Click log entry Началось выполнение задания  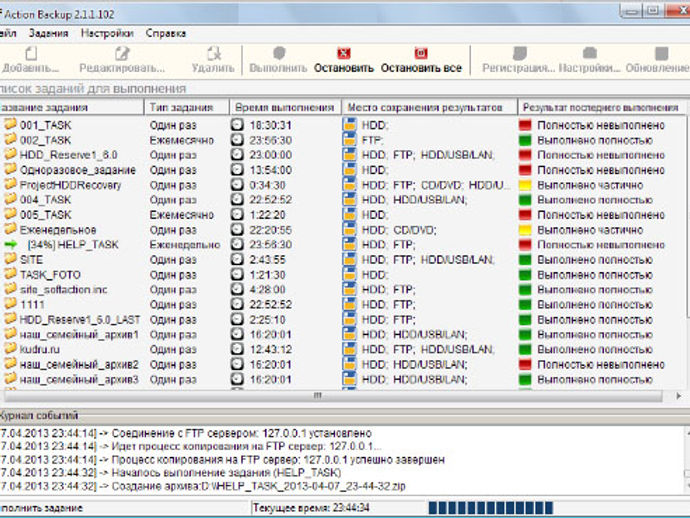coord(170,473)
